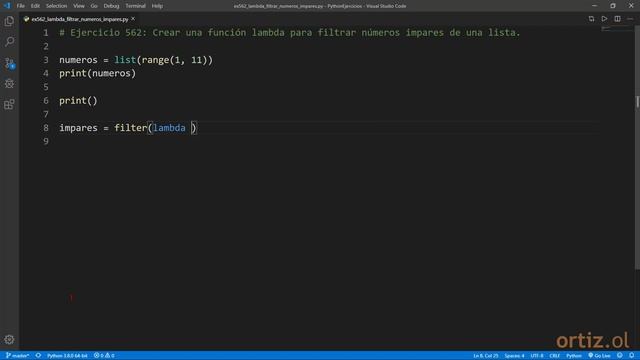This screenshot has width=640, height=360.
Task: Change indentation via Spaces: 4
Action: pyautogui.click(x=514, y=356)
